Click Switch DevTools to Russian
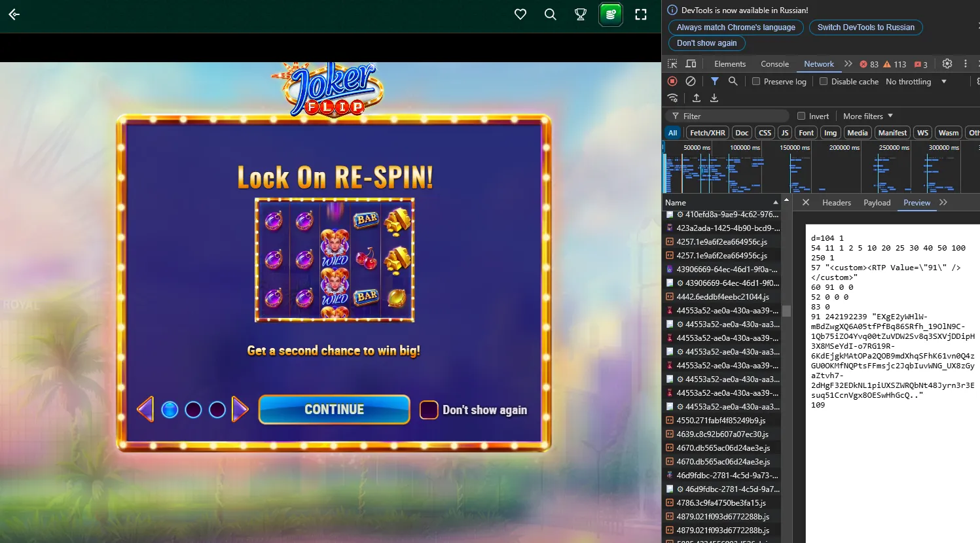The height and width of the screenshot is (543, 980). pos(866,27)
